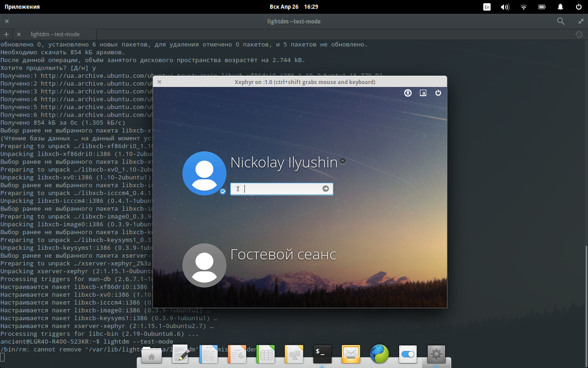Open the Mail app from the dock
The image size is (588, 368).
click(x=351, y=354)
